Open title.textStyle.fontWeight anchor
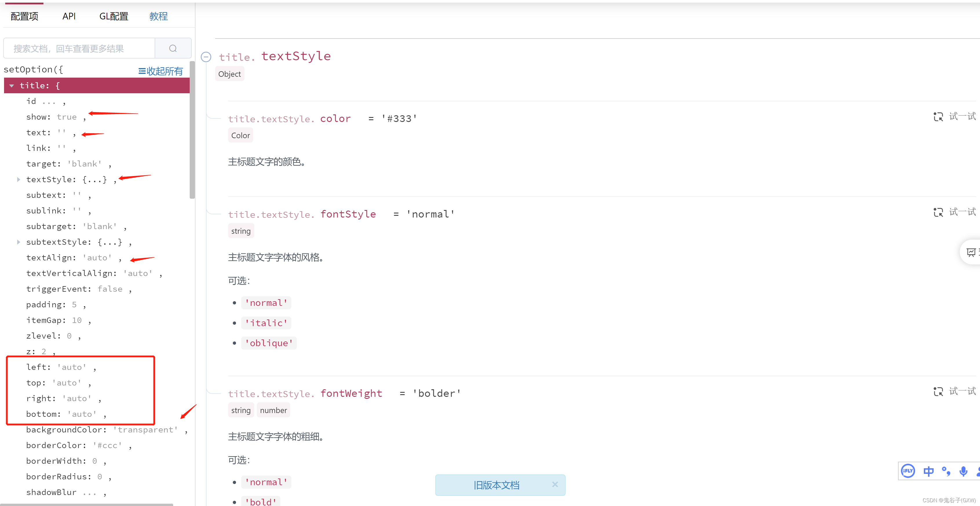 [x=305, y=393]
